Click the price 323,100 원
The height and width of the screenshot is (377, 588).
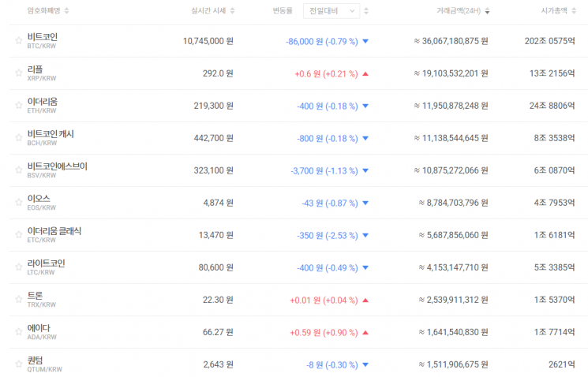coord(213,170)
